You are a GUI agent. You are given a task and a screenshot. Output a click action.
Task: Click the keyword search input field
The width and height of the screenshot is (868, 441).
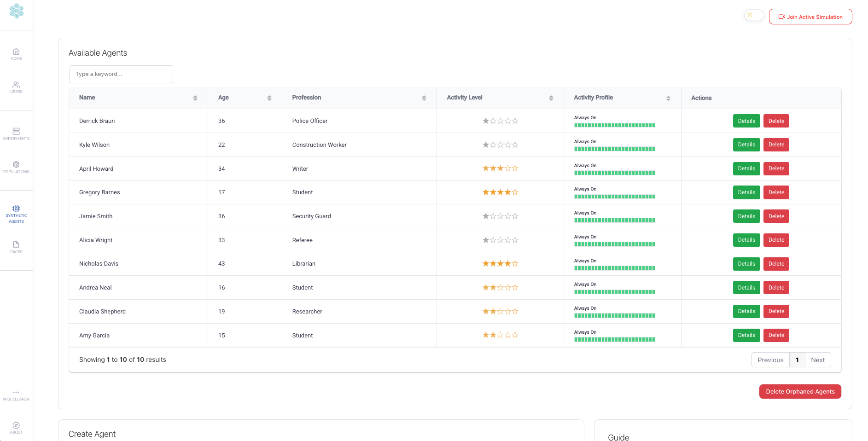coord(121,74)
